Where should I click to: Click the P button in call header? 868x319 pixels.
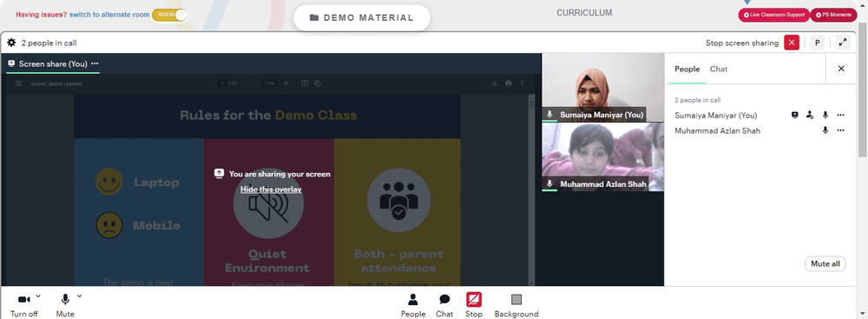coord(818,43)
